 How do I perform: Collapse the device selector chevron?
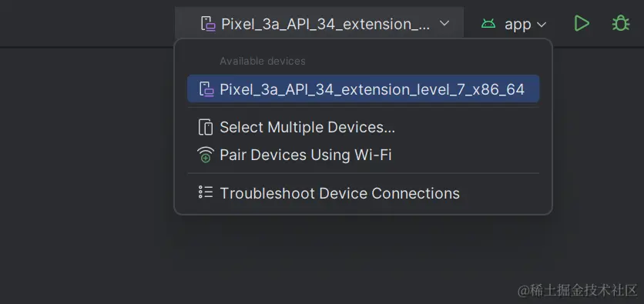[444, 23]
